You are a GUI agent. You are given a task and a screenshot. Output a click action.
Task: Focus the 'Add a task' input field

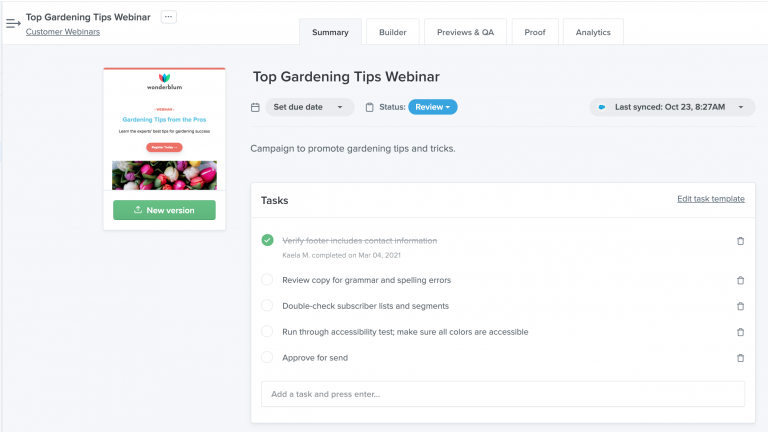pos(503,394)
